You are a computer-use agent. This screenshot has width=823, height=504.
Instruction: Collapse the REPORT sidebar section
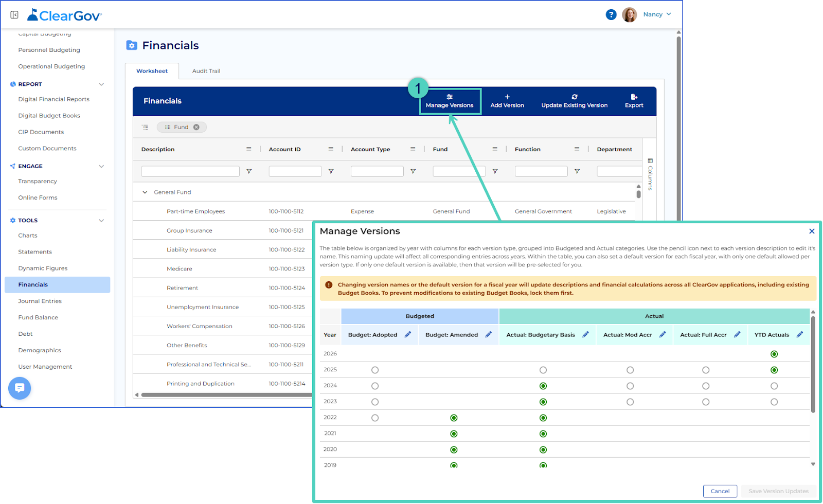pyautogui.click(x=101, y=84)
